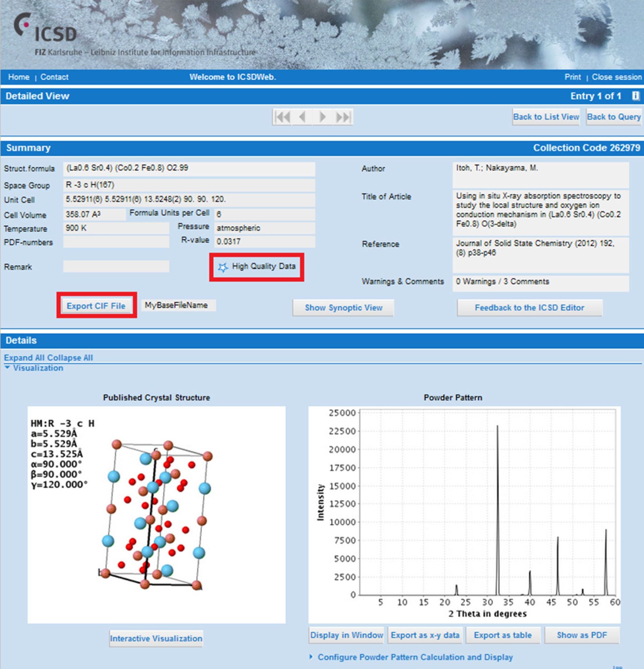The width and height of the screenshot is (644, 669).
Task: Open the Home link
Action: 19,77
